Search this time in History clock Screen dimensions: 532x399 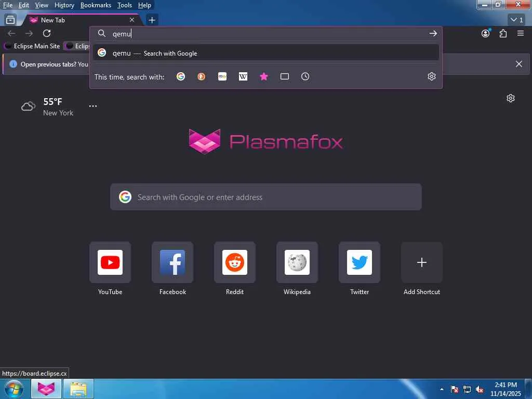(x=305, y=76)
